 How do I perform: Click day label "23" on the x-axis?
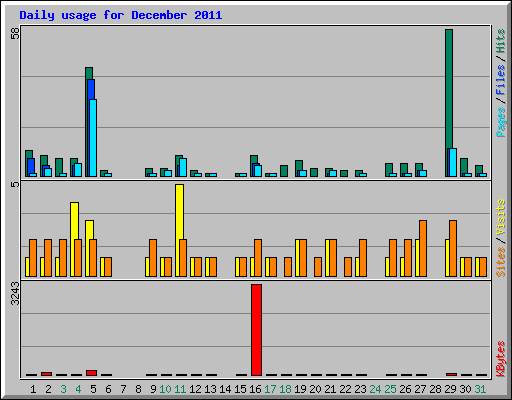tap(360, 389)
